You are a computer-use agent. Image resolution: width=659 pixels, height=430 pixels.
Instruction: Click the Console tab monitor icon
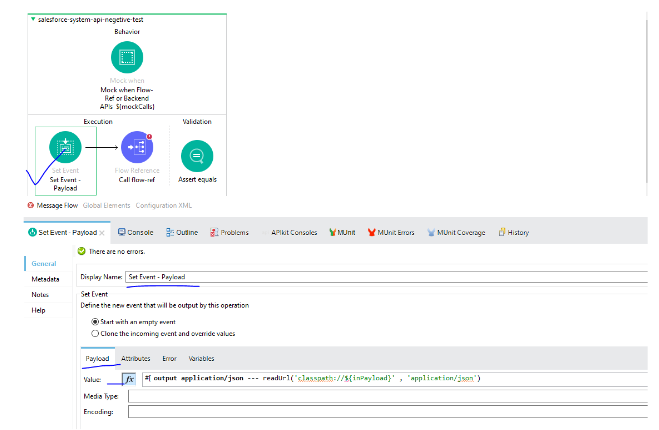point(122,232)
